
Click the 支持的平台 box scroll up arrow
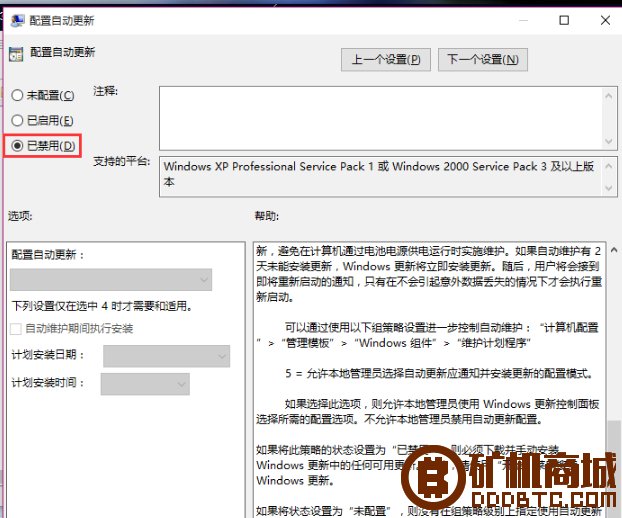pyautogui.click(x=609, y=166)
